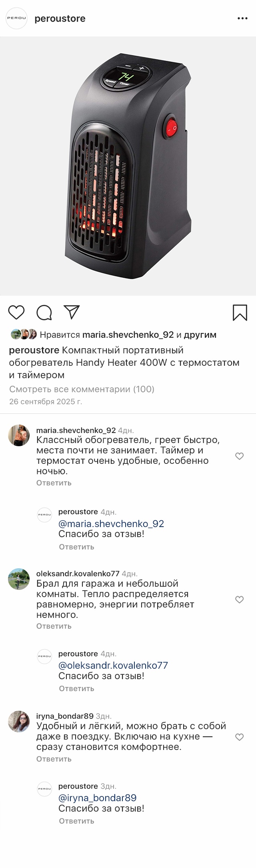This screenshot has height=868, width=256.
Task: Expand all comments via 'Смотреть все комментарии (100)'
Action: tap(82, 389)
